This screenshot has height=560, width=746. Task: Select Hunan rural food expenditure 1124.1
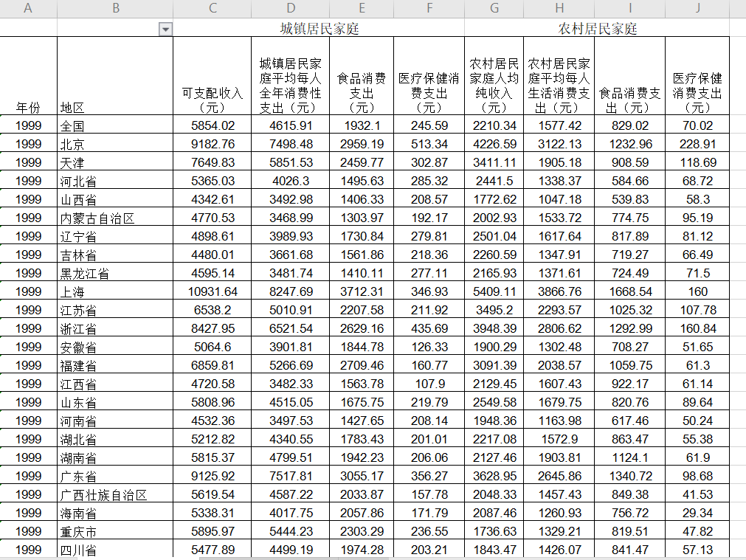pyautogui.click(x=630, y=457)
